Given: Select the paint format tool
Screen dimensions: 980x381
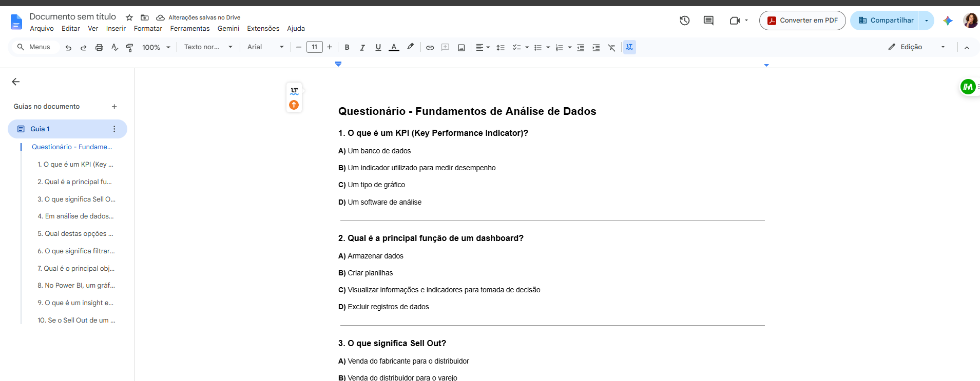Looking at the screenshot, I should (x=129, y=47).
